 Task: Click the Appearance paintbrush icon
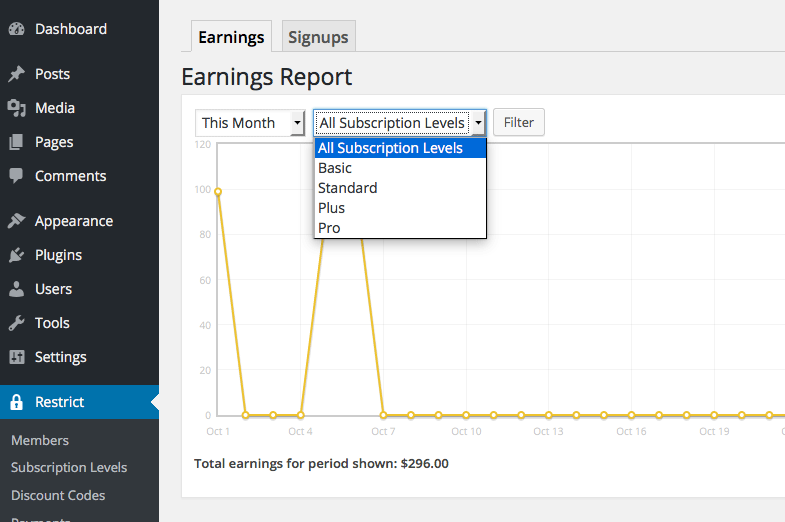(x=16, y=221)
